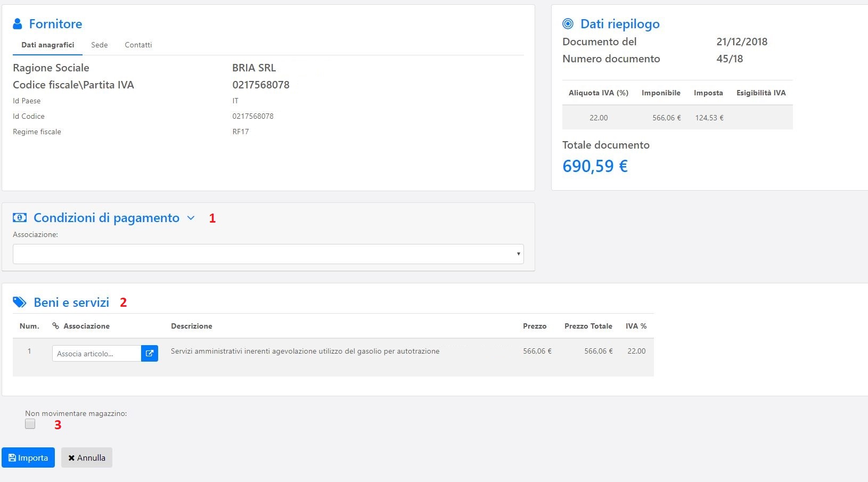Click the Condizioni di pagamento heading

(107, 218)
